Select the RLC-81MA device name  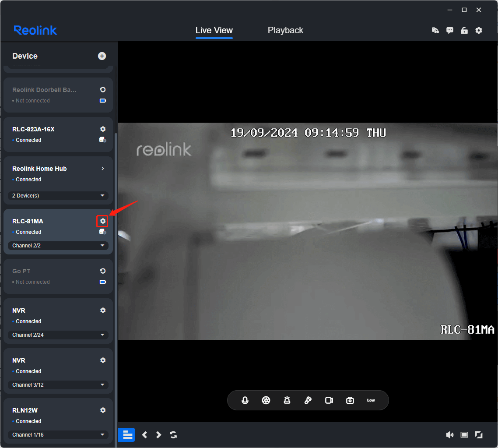click(x=28, y=221)
